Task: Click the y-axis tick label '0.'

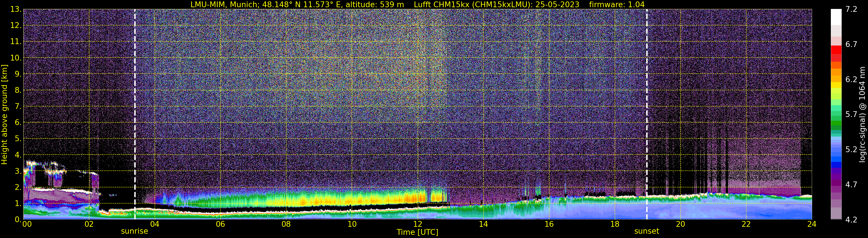Action: point(18,220)
